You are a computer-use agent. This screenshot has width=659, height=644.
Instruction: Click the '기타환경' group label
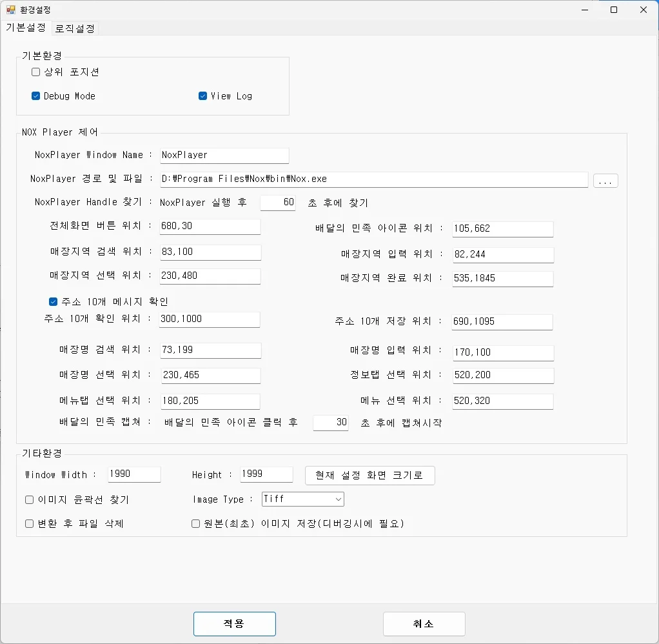[42, 453]
